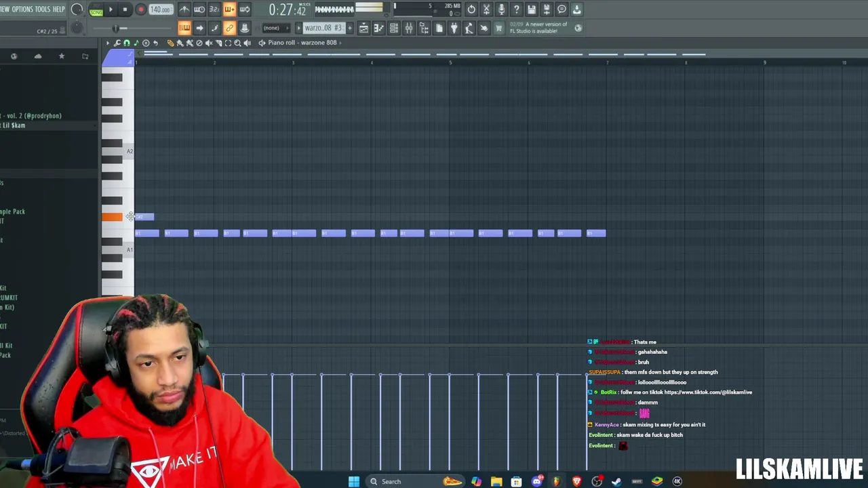Select the Draw pencil tool
The height and width of the screenshot is (488, 868).
(x=171, y=43)
